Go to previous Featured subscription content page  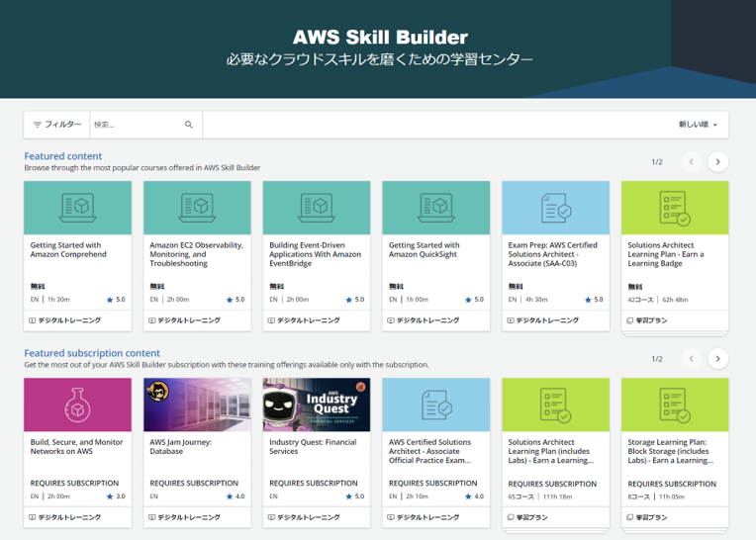pos(691,359)
